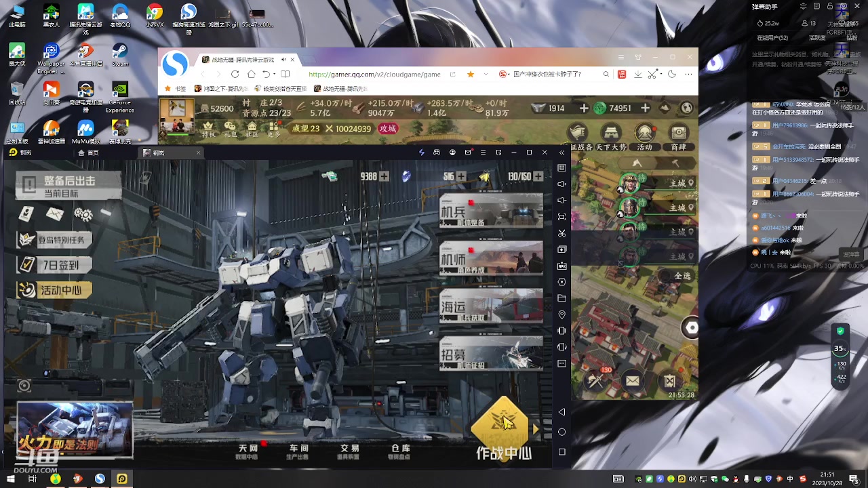This screenshot has height=488, width=868.
Task: Switch to the 交易 trade tab
Action: [349, 451]
